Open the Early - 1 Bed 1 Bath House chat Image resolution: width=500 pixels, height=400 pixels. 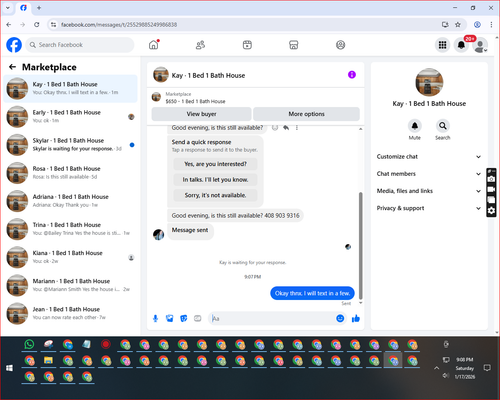[x=70, y=117]
